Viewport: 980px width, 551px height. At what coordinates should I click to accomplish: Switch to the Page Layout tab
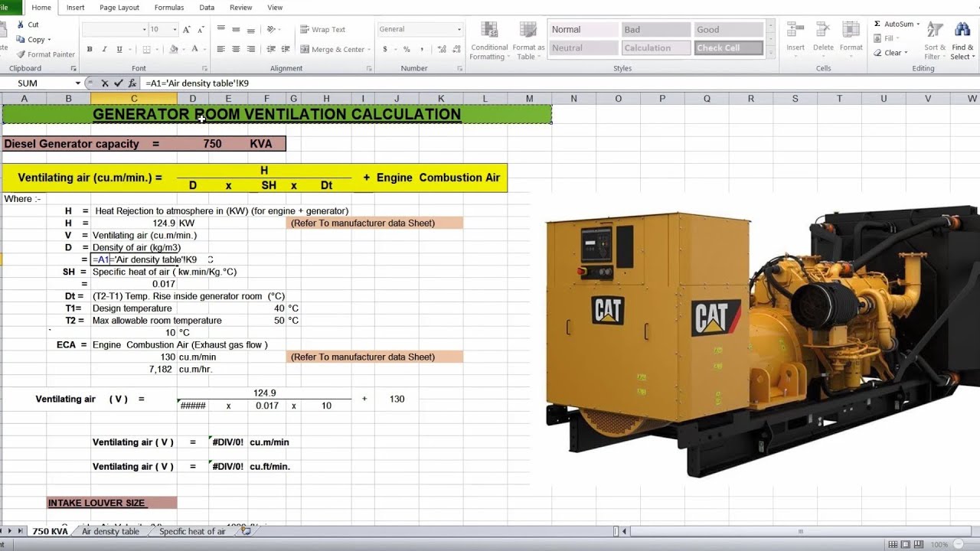click(x=119, y=8)
